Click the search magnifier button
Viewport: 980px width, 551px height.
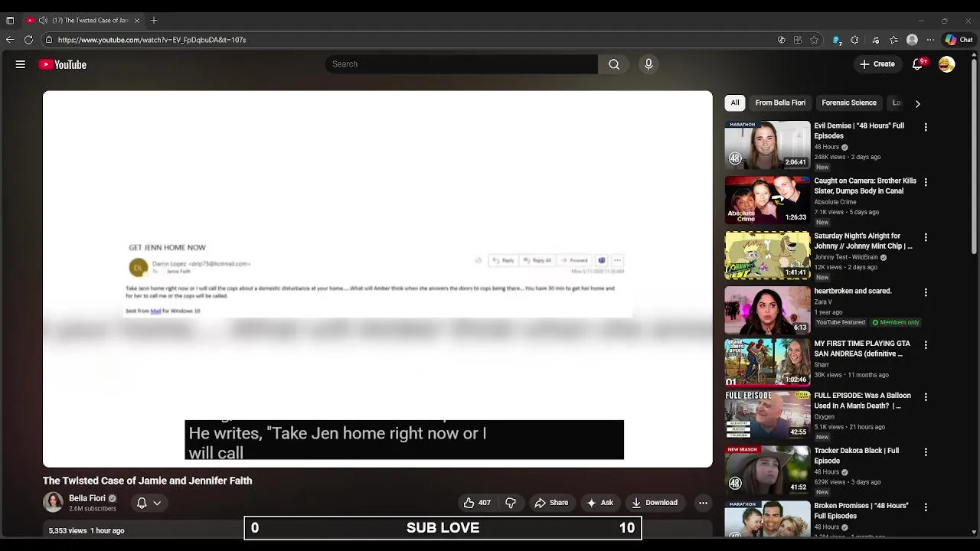coord(614,64)
